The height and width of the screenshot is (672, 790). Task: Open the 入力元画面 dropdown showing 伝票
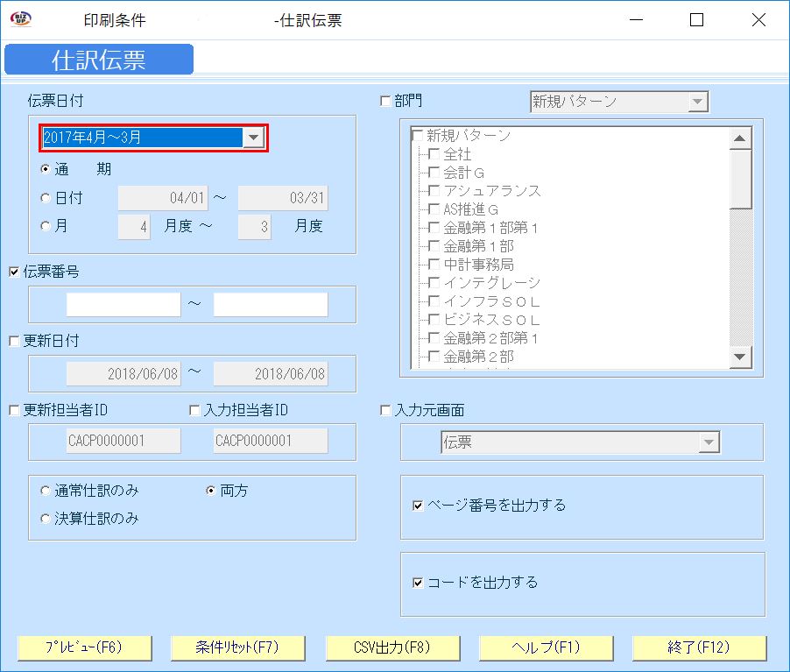pos(710,442)
